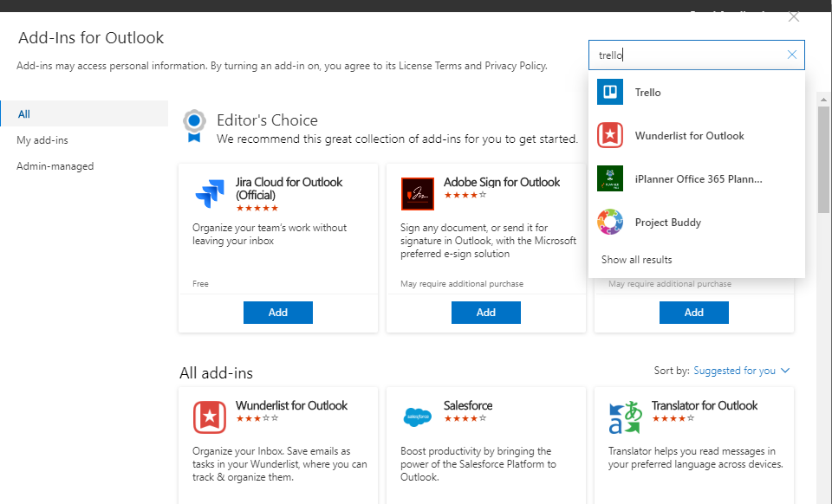Click the Add button below search dropdown

tap(694, 313)
